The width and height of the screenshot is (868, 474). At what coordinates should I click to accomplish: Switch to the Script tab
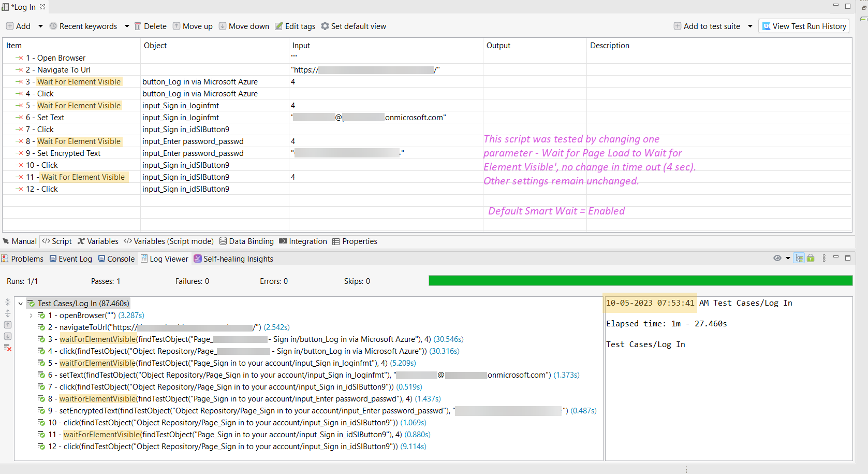(57, 241)
